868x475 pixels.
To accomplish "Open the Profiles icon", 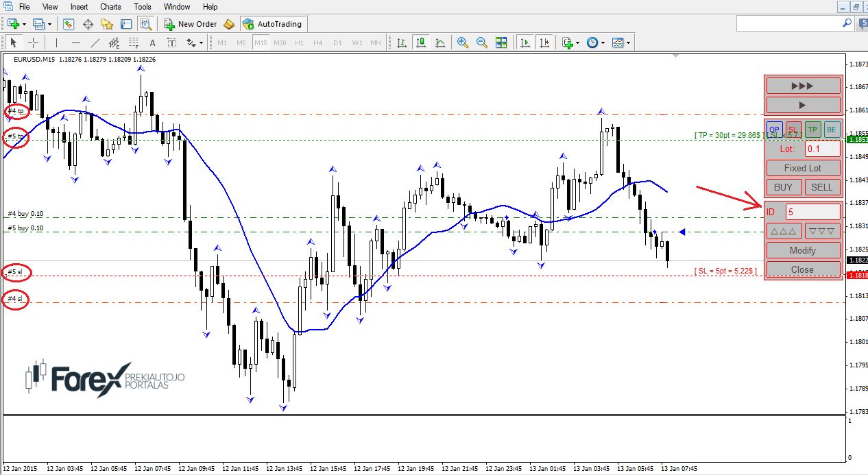I will (38, 24).
